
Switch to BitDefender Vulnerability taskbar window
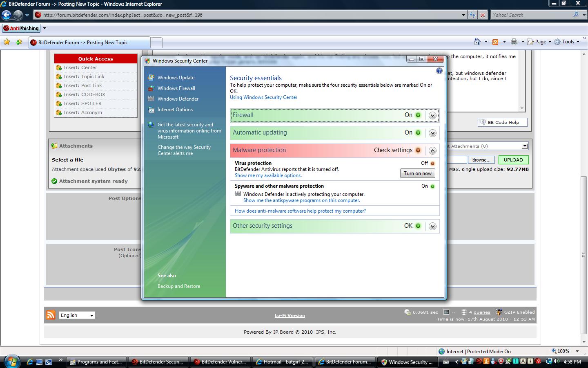(220, 362)
